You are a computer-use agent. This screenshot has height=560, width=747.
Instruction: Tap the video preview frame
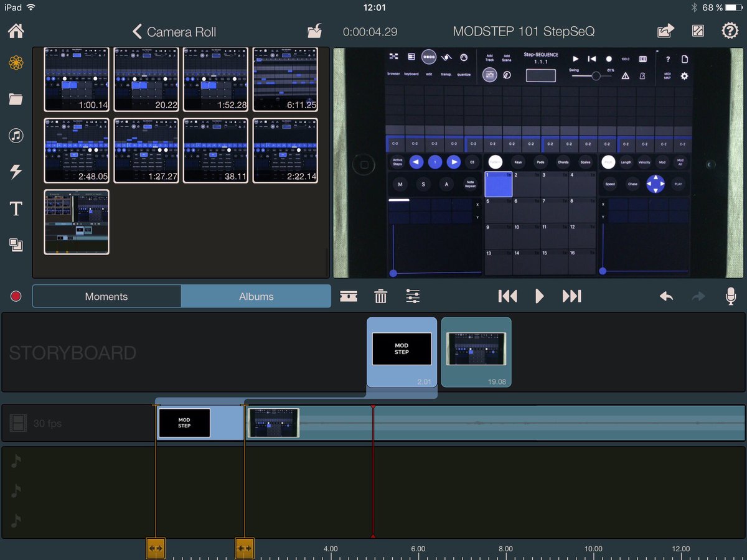tap(539, 163)
